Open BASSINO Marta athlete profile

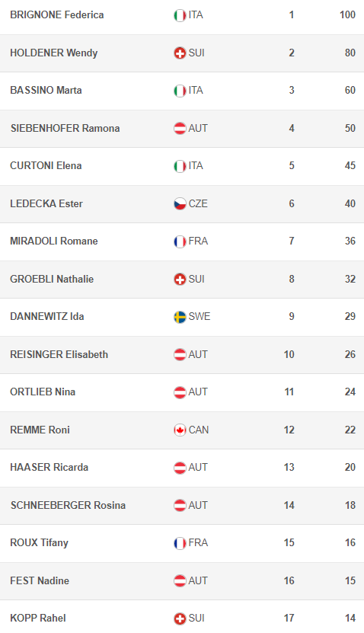coord(46,90)
